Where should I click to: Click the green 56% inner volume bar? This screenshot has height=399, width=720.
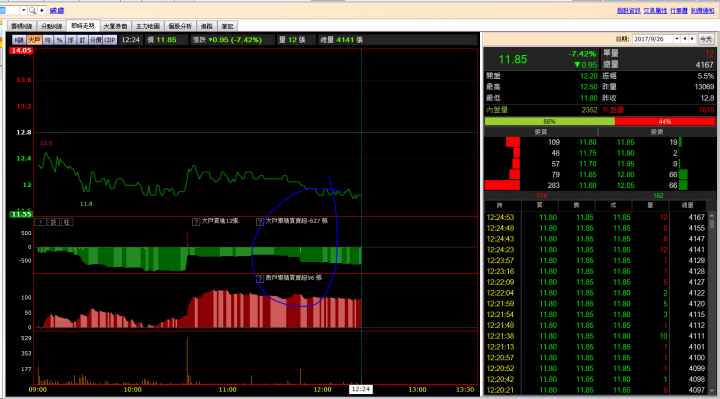click(x=550, y=121)
